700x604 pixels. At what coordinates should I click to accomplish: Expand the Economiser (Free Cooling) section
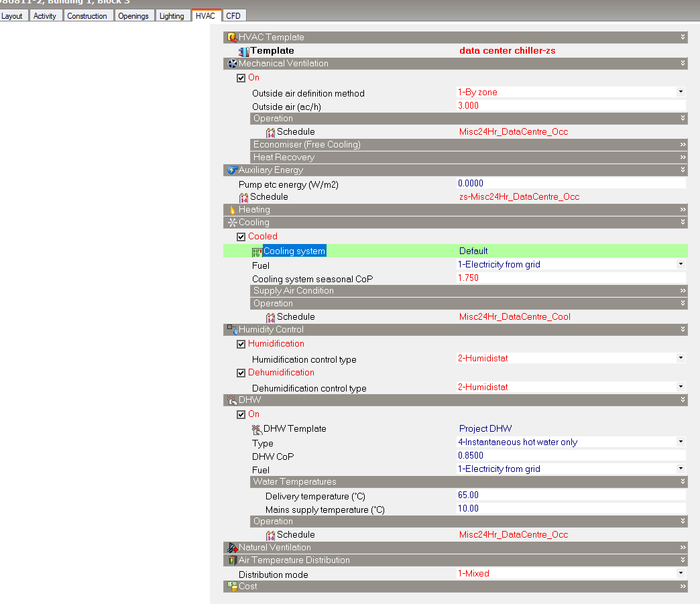(683, 145)
